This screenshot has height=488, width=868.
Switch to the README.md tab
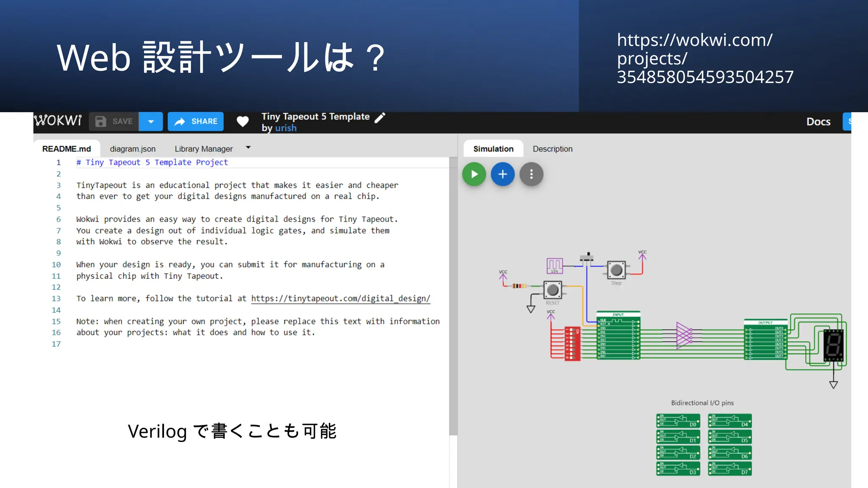tap(67, 149)
